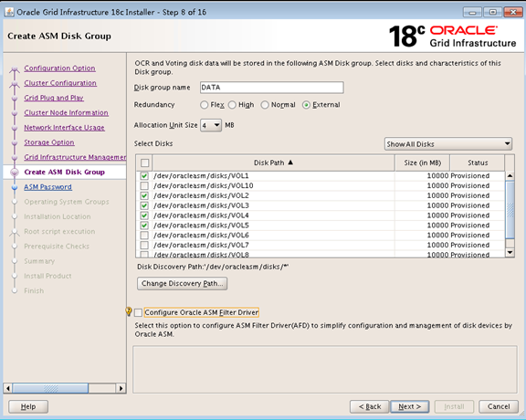Click sidebar horizontal scrollbar thumb
The image size is (526, 420).
(50, 388)
